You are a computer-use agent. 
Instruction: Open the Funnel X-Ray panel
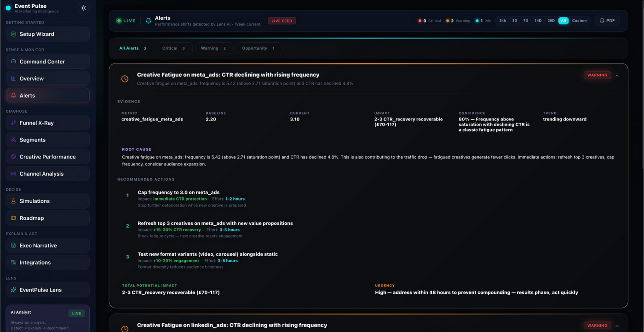pos(47,123)
